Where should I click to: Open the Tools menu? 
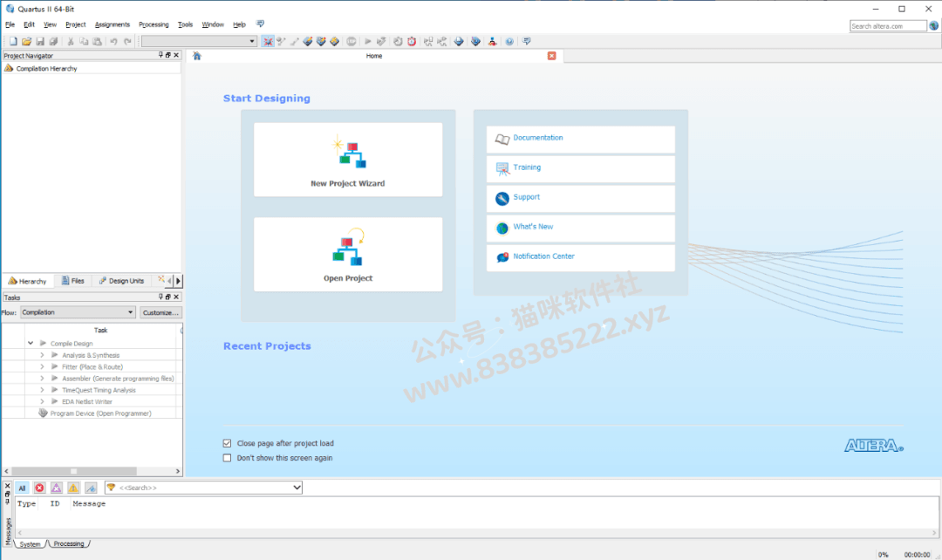pyautogui.click(x=185, y=24)
